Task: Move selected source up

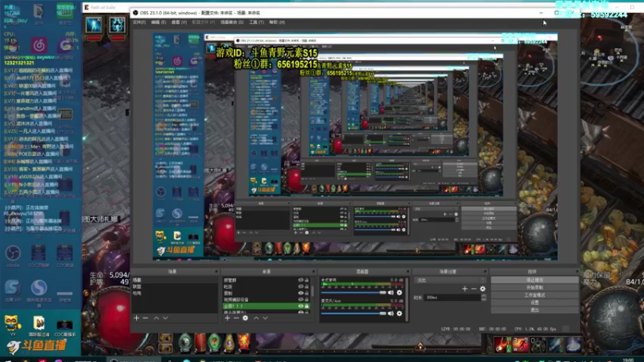Action: click(x=256, y=318)
